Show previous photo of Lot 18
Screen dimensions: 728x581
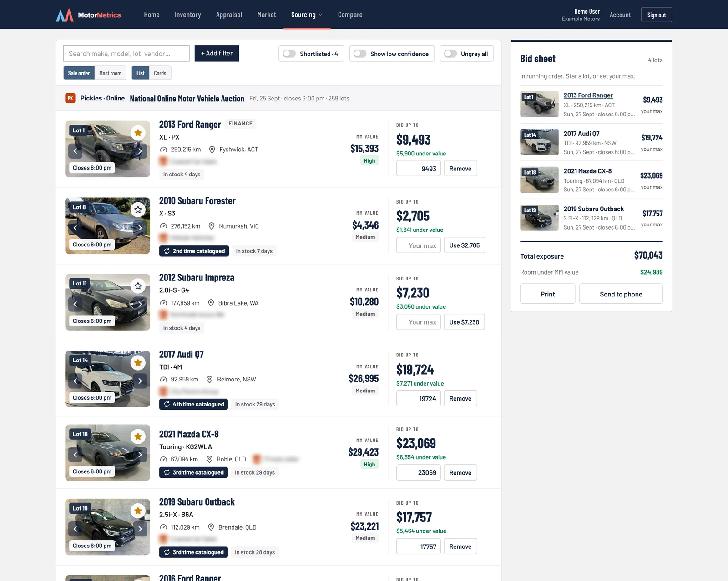click(76, 455)
